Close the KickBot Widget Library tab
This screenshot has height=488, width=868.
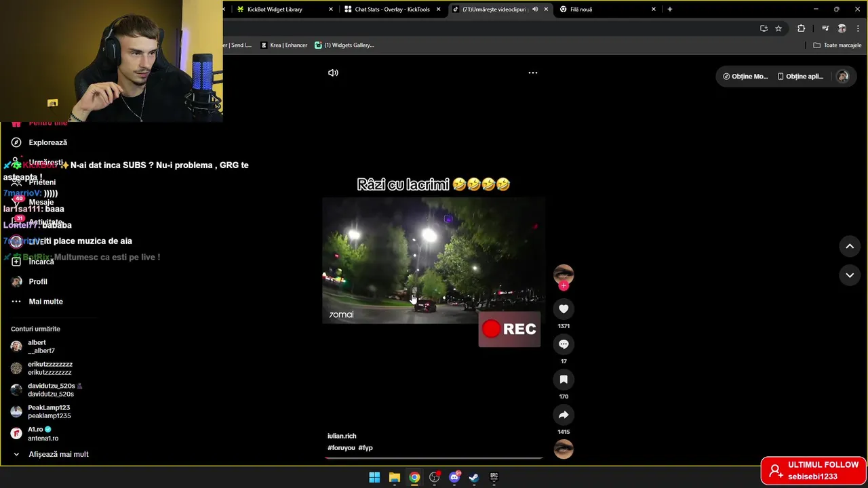(x=331, y=9)
